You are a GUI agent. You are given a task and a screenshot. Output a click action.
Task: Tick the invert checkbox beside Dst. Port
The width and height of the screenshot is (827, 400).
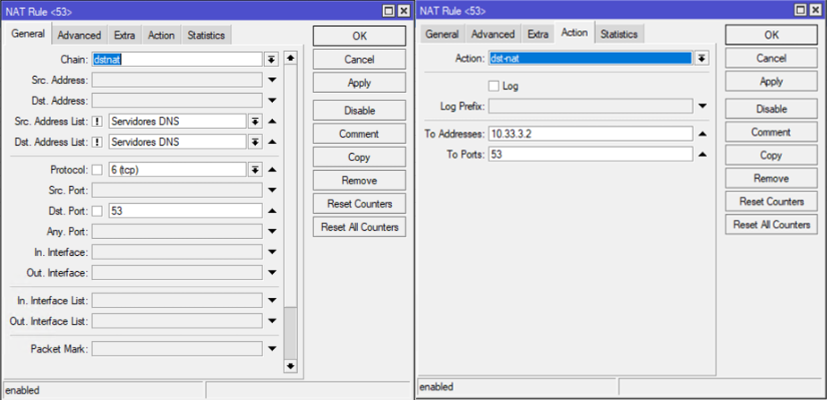pyautogui.click(x=98, y=211)
